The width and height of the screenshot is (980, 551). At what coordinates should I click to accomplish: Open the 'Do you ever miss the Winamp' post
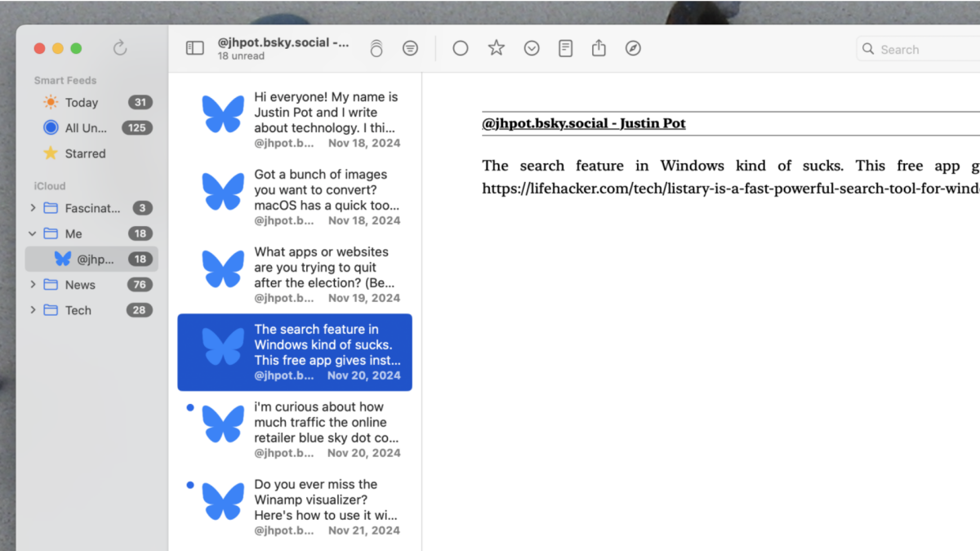[295, 508]
